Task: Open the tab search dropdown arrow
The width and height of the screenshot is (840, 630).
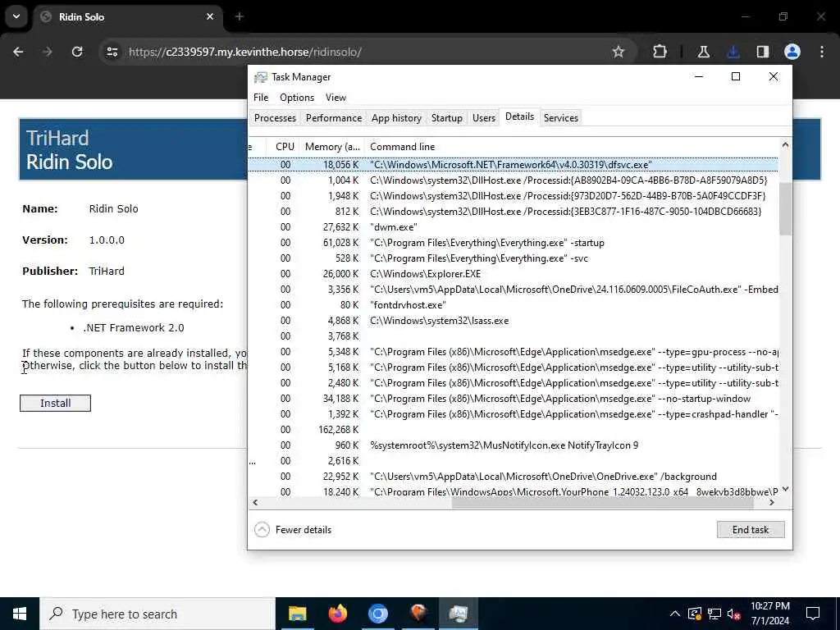Action: pyautogui.click(x=16, y=16)
